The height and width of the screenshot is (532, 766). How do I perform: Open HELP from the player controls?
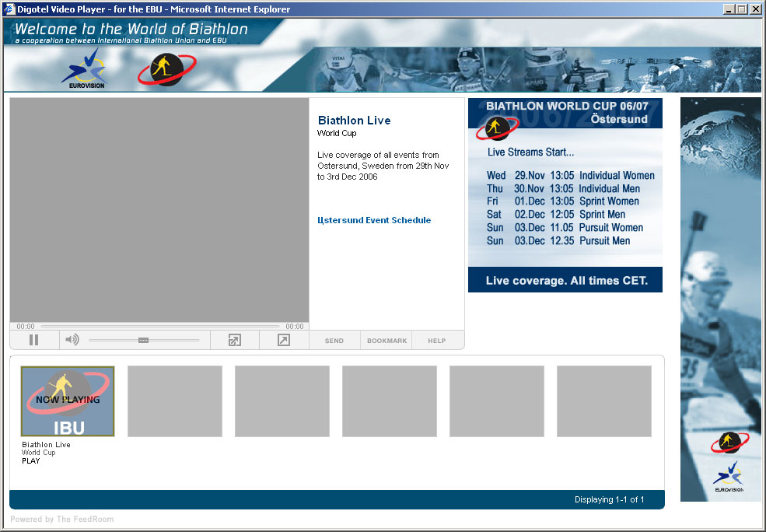(x=437, y=341)
